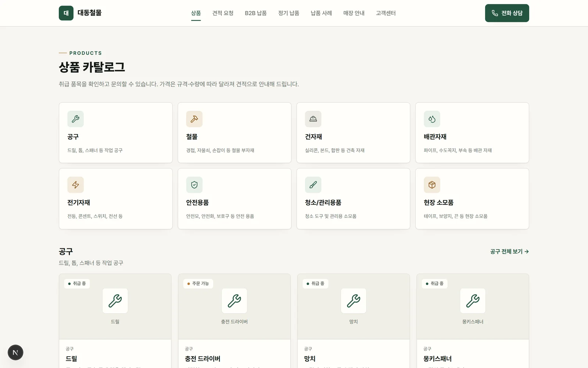This screenshot has width=588, height=368.
Task: Click the 공구 전체 보기 link
Action: (x=509, y=251)
